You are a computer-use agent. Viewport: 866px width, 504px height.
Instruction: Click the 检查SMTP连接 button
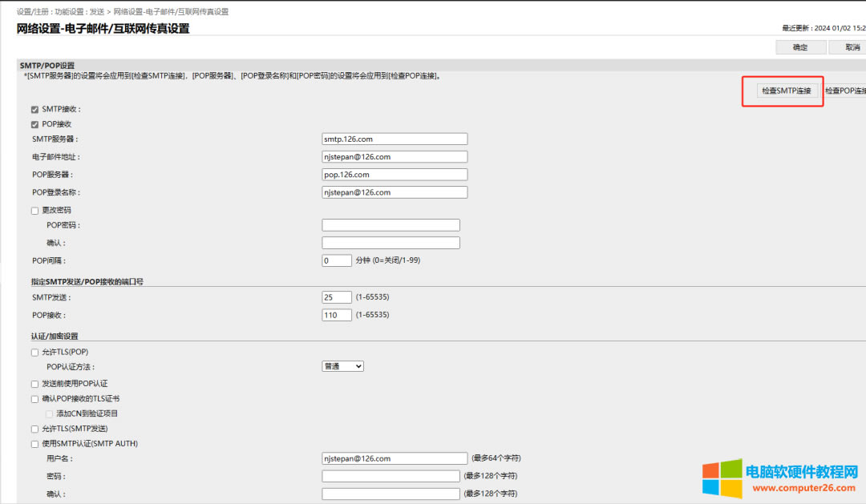click(787, 91)
